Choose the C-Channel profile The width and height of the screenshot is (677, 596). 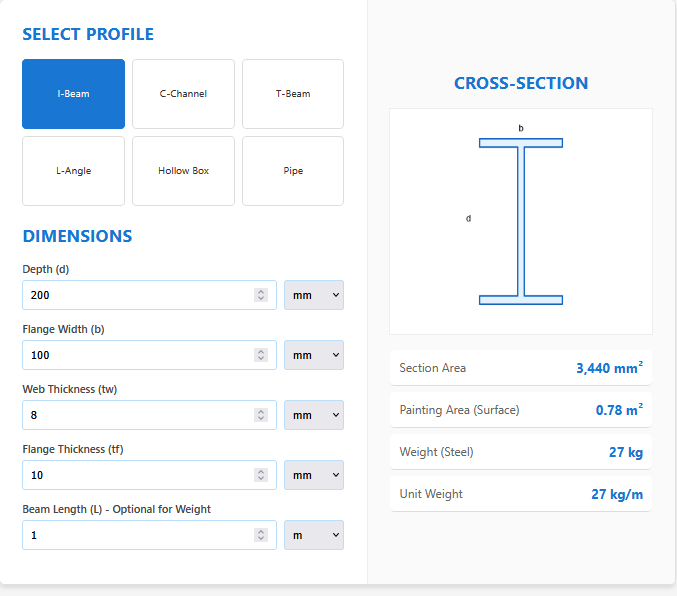(183, 94)
